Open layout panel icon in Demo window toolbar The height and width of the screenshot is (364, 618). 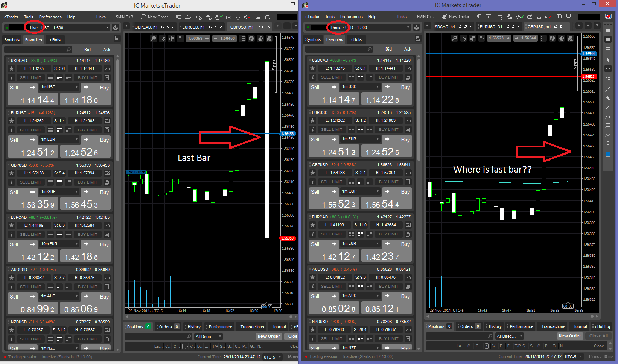pos(559,17)
